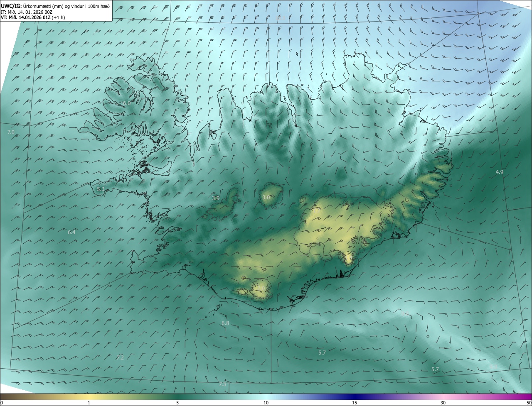This screenshot has height=406, width=532.
Task: Click the 3.0 value label on Hofsjökull glacier
Action: [x=266, y=198]
